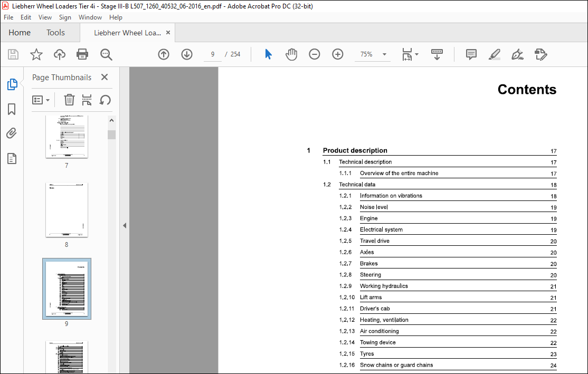The width and height of the screenshot is (588, 374).
Task: Open the Edit menu
Action: pos(25,17)
